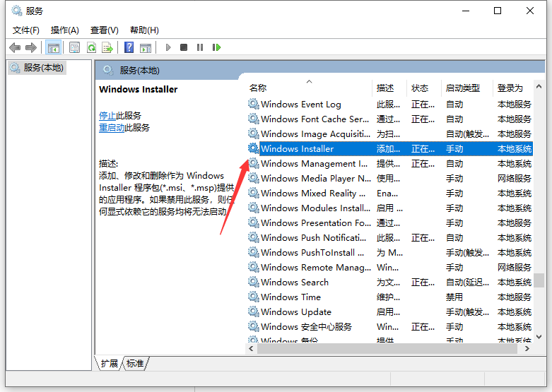The height and width of the screenshot is (392, 552).
Task: Click gear icon of Windows Time row
Action: [x=254, y=297]
